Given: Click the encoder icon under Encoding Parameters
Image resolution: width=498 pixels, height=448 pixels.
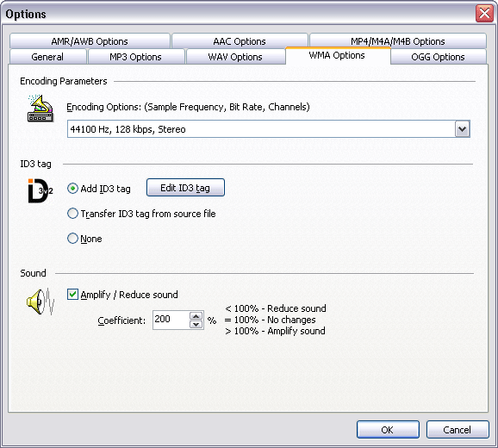Looking at the screenshot, I should 40,109.
